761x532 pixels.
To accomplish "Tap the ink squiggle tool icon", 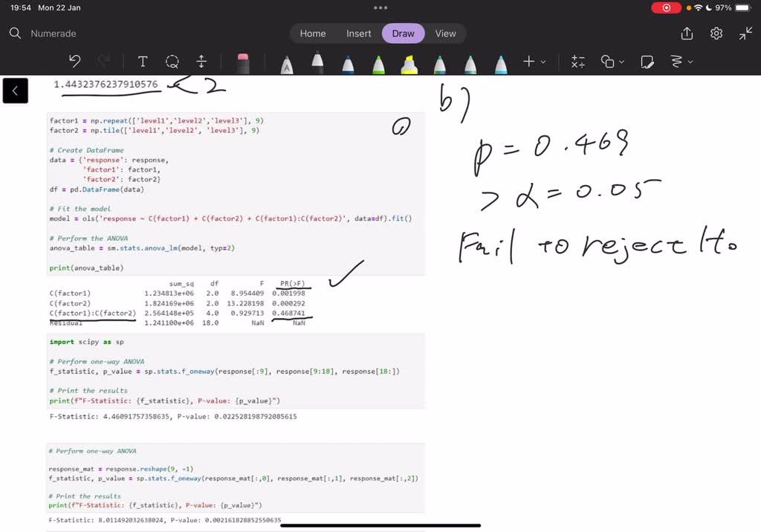I will [x=678, y=62].
